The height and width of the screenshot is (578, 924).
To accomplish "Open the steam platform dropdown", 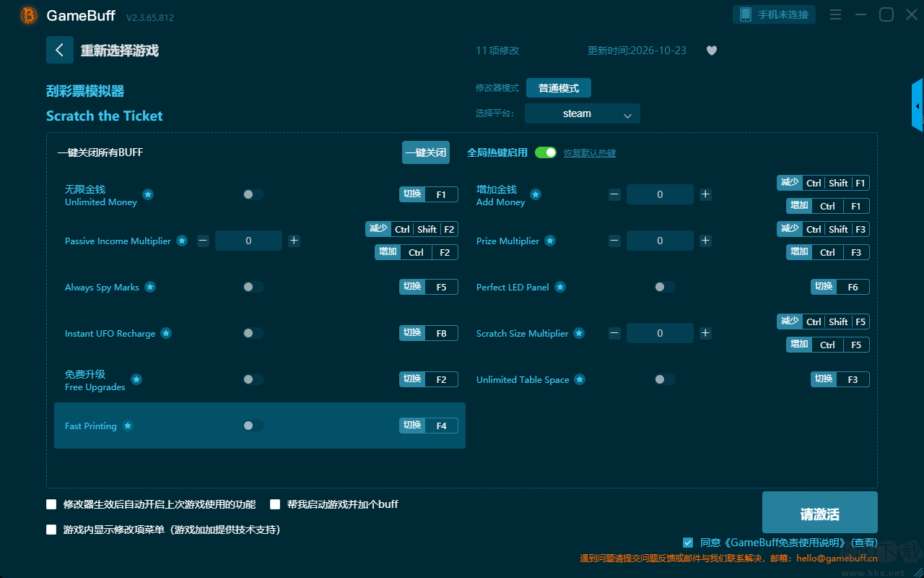I will [583, 113].
